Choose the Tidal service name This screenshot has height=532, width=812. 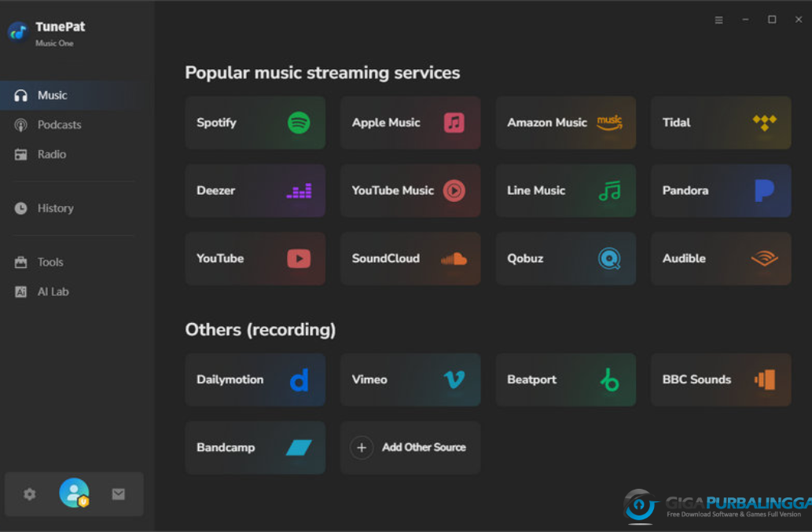676,123
